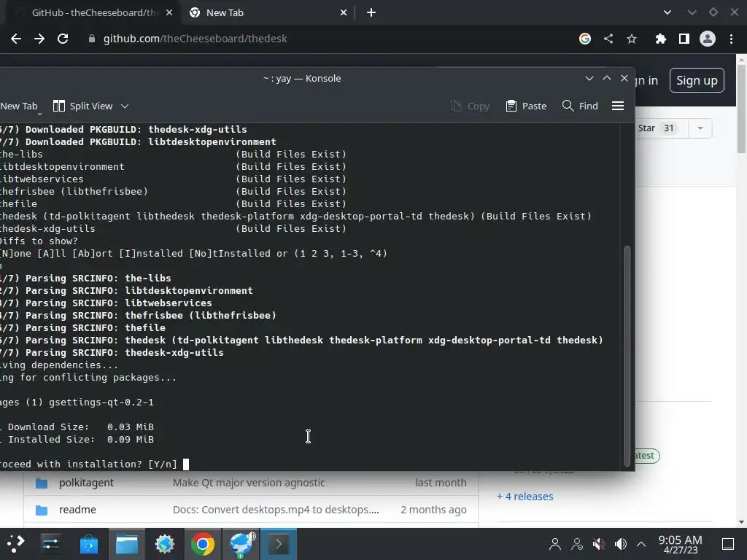This screenshot has height=560, width=747.
Task: Open Dolphin file manager in taskbar
Action: [x=127, y=544]
